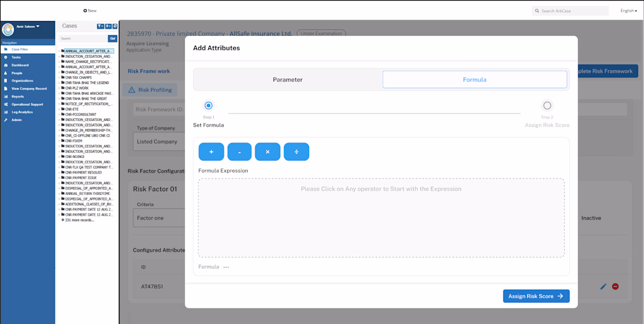Insert the plus operator into the formula

(211, 151)
